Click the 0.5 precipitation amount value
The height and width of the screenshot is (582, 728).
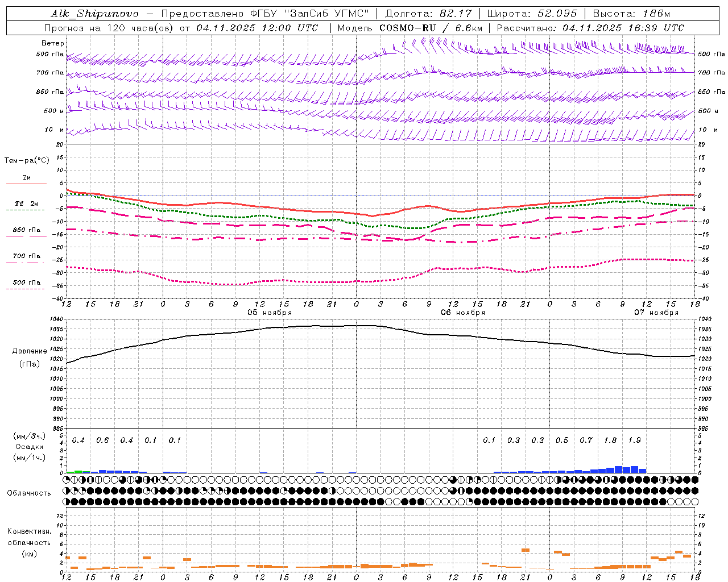[x=562, y=440]
